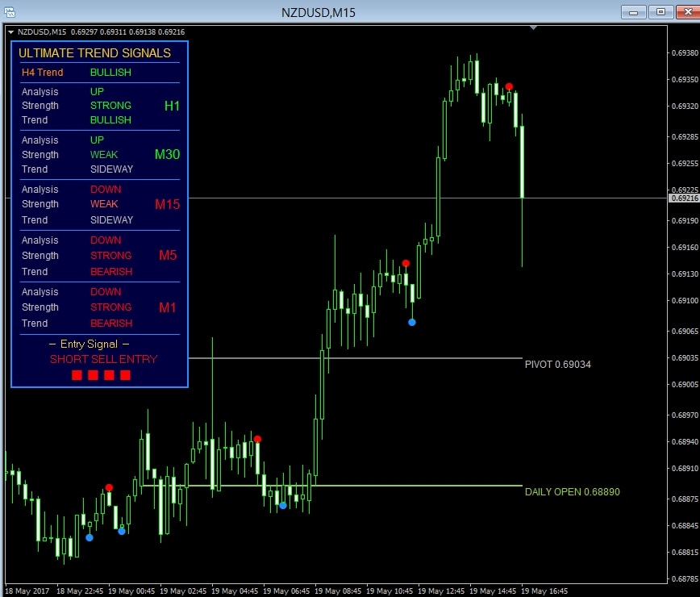The height and width of the screenshot is (597, 700).
Task: Click green WEAK strength value in M30 section
Action: 104,155
